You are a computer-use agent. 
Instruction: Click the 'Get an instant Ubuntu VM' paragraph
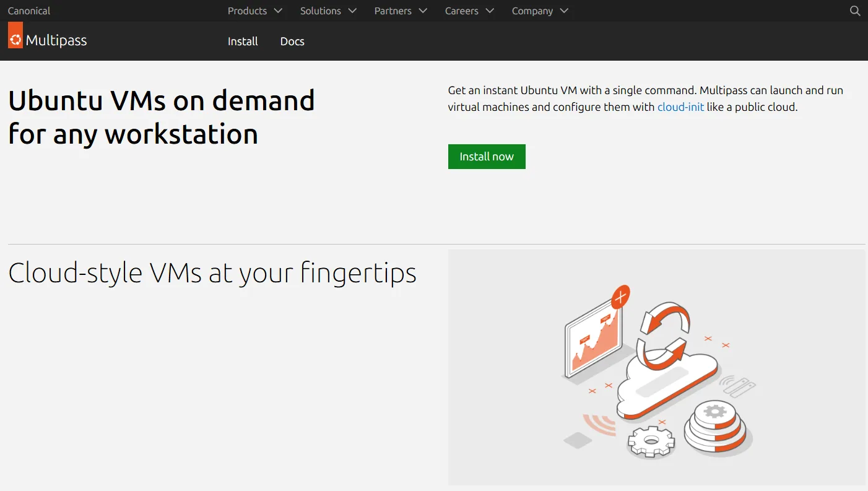pyautogui.click(x=646, y=98)
